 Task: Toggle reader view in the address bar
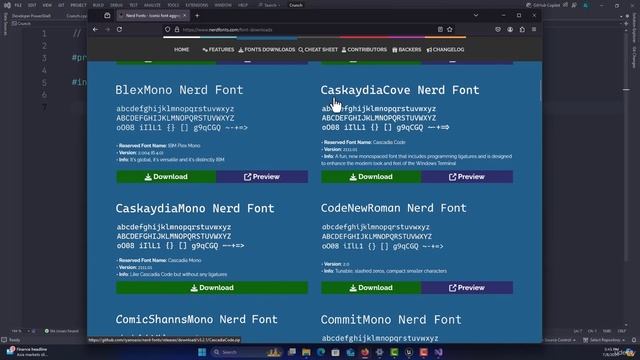pos(440,29)
